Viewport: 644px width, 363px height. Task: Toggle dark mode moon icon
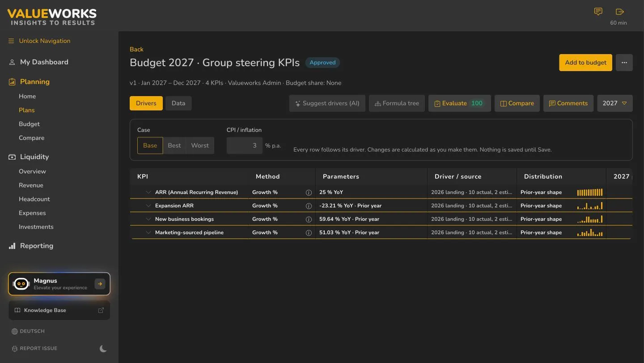103,349
